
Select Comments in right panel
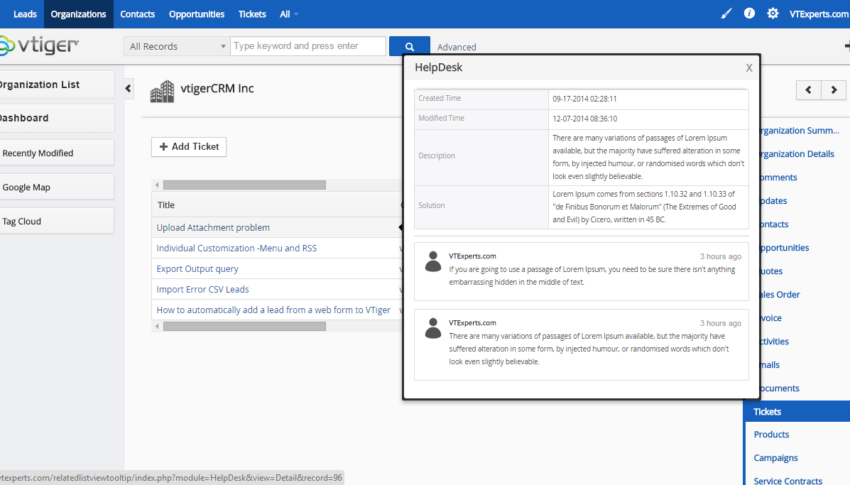tap(777, 177)
